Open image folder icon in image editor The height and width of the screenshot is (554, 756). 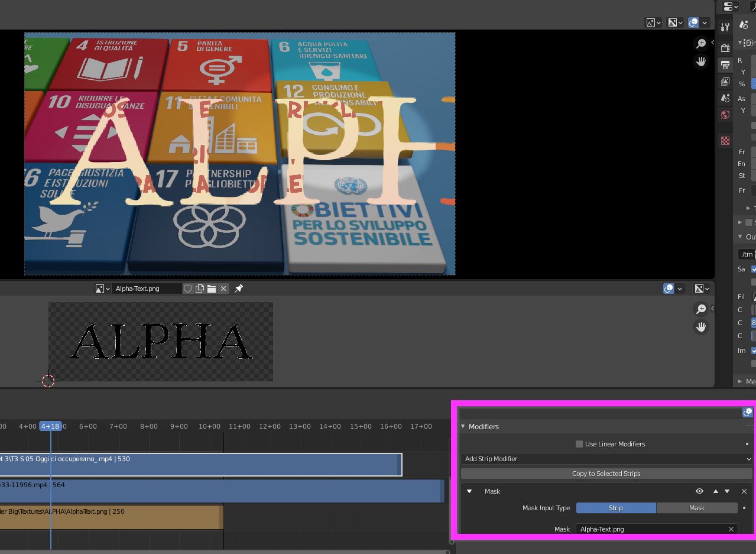click(x=212, y=289)
